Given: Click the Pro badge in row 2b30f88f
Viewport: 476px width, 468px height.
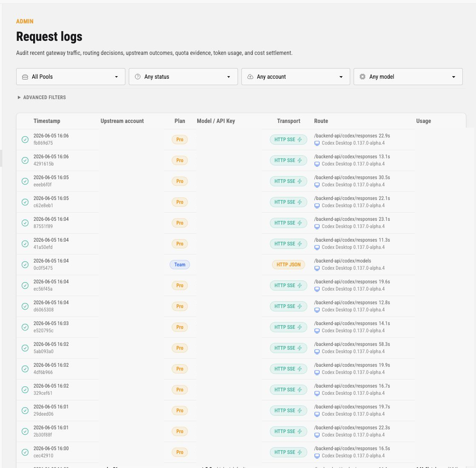Looking at the screenshot, I should click(180, 431).
